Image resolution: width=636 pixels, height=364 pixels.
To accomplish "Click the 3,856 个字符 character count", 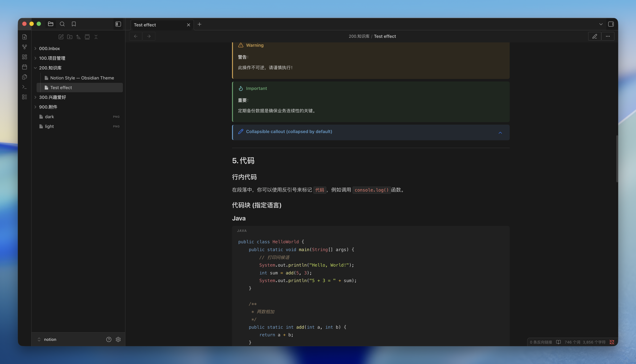I will (x=594, y=342).
